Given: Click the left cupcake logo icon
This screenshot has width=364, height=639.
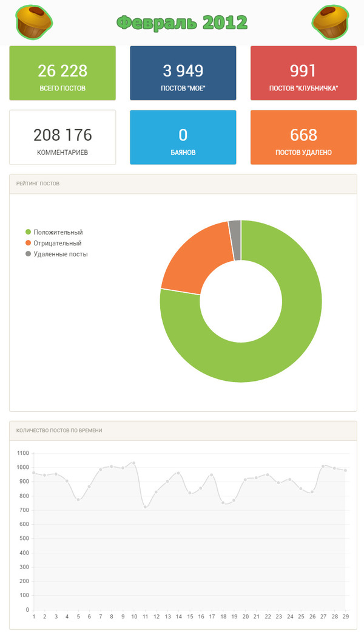Looking at the screenshot, I should click(x=33, y=22).
